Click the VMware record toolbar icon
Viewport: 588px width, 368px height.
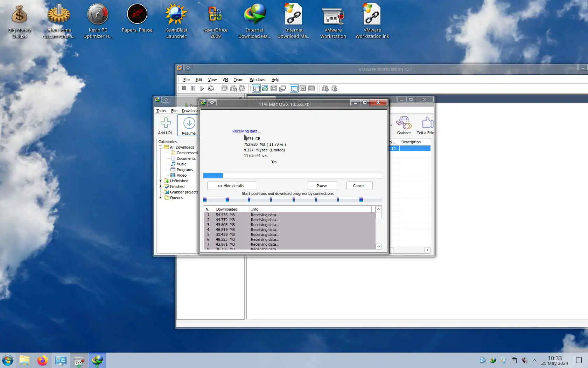[325, 88]
